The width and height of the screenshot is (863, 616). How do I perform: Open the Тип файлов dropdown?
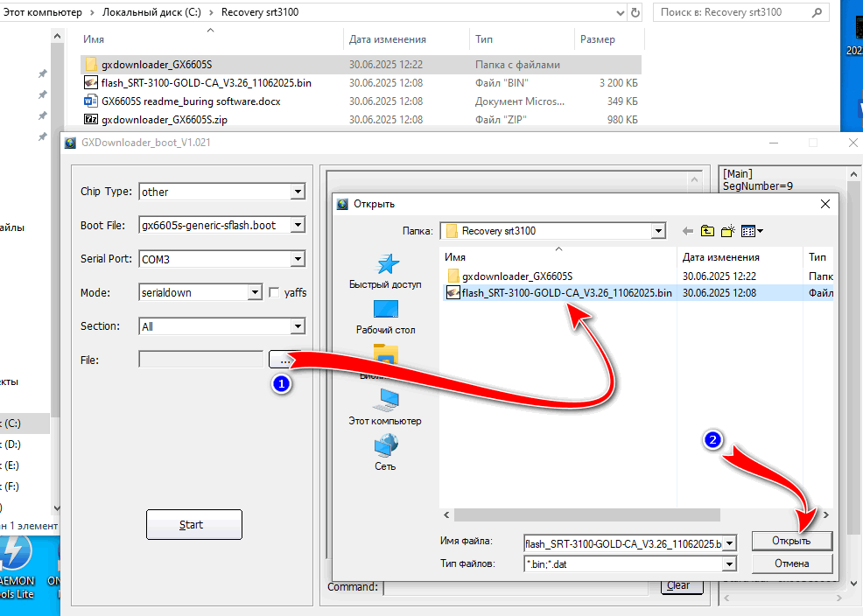[x=727, y=563]
